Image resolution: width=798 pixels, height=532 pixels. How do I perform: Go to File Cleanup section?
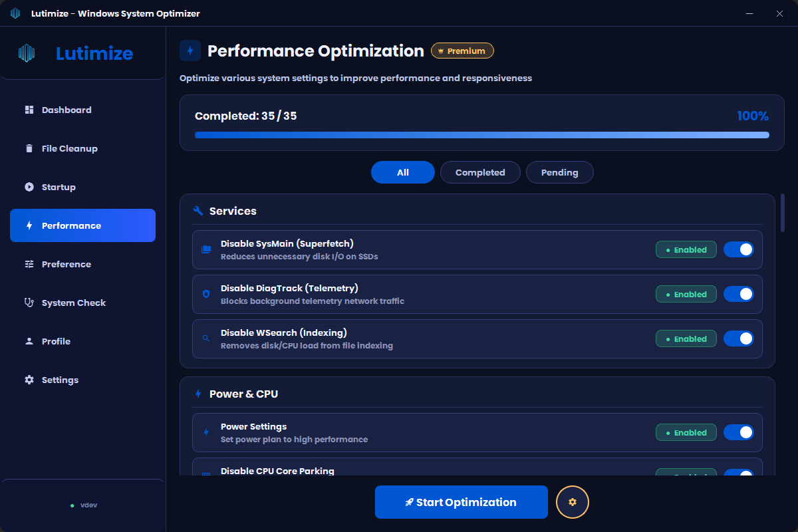[x=82, y=148]
